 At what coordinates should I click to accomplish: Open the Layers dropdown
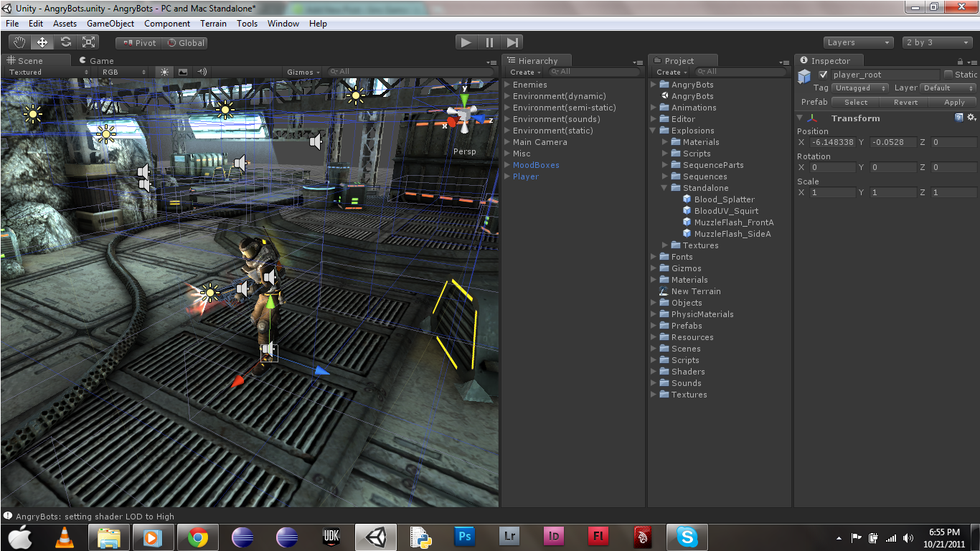(858, 42)
